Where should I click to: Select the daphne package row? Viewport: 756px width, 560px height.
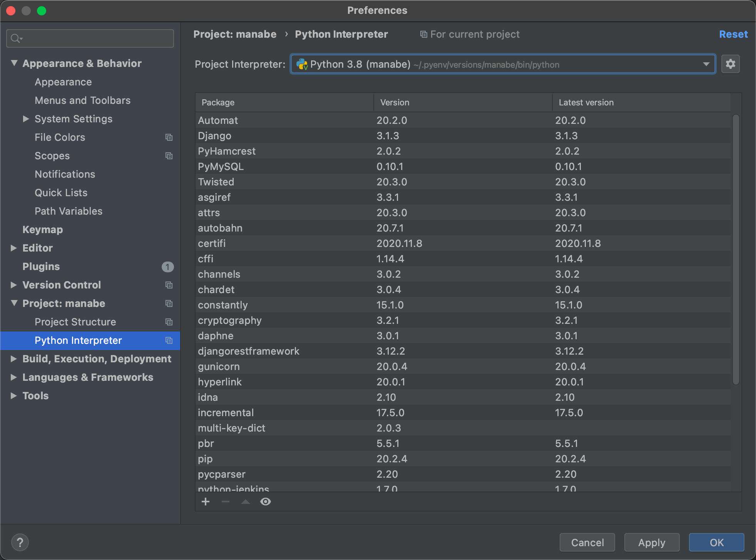tap(463, 336)
